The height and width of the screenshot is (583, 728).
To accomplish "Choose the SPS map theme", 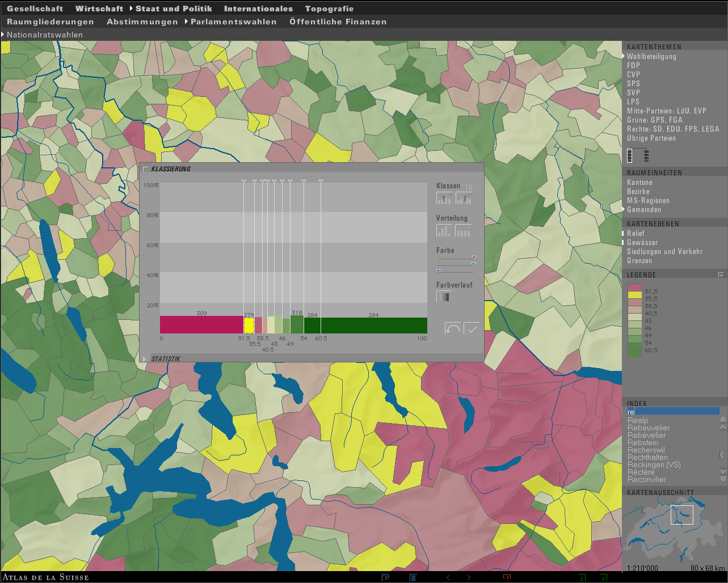I will pos(633,84).
